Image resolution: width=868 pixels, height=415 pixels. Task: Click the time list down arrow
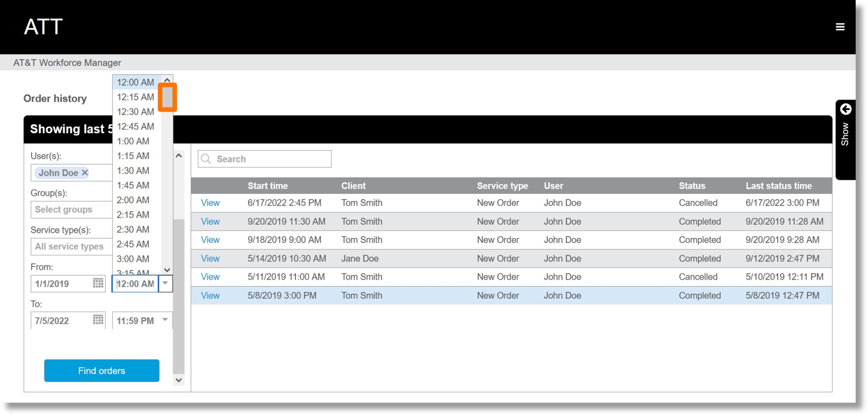pos(167,270)
